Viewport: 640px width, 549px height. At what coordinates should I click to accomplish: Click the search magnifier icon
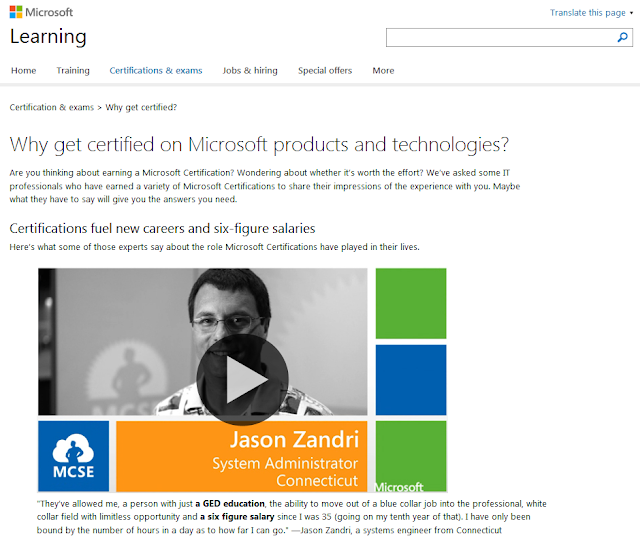coord(622,38)
